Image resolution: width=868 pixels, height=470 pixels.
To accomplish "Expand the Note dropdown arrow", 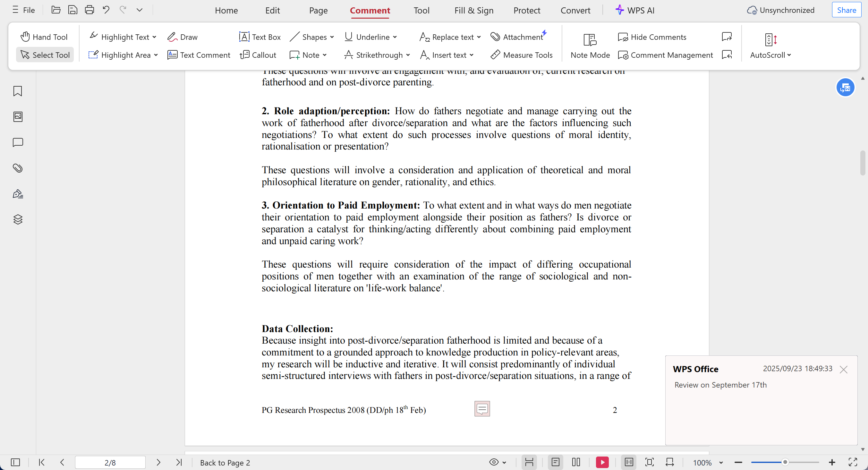I will (x=325, y=55).
